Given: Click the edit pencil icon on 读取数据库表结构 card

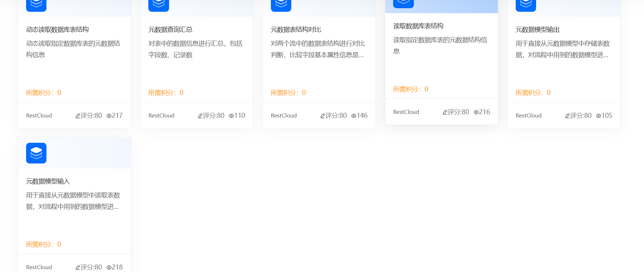Looking at the screenshot, I should (445, 112).
